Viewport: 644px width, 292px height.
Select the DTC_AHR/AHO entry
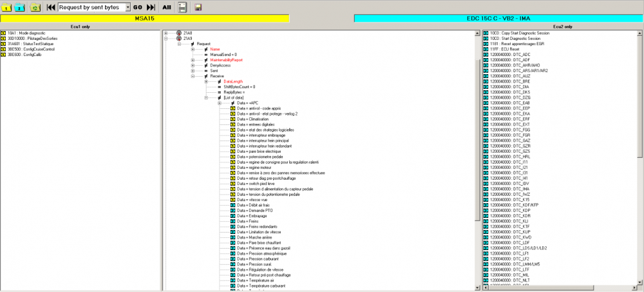click(x=515, y=65)
